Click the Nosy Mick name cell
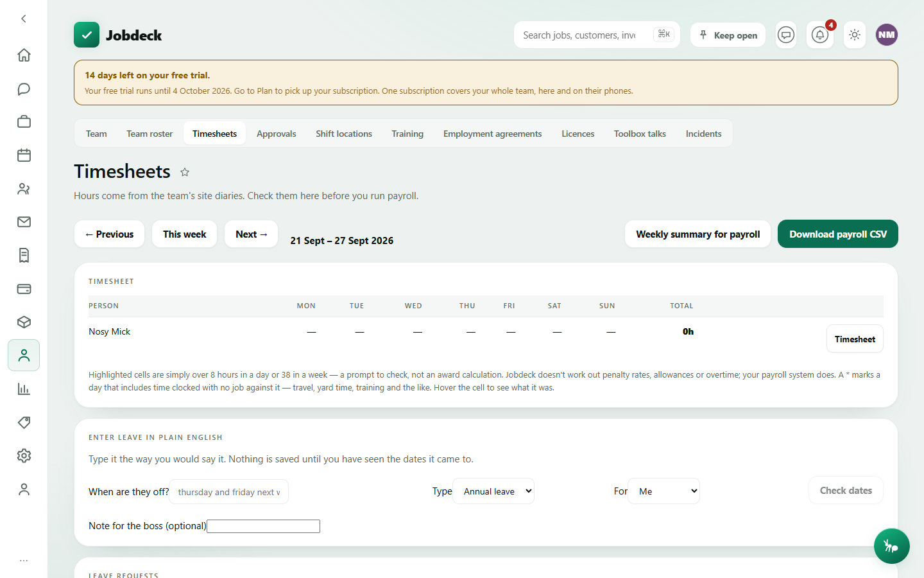 point(109,331)
